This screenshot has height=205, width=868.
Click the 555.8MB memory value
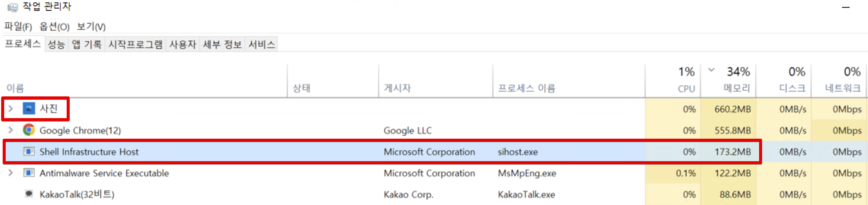732,130
